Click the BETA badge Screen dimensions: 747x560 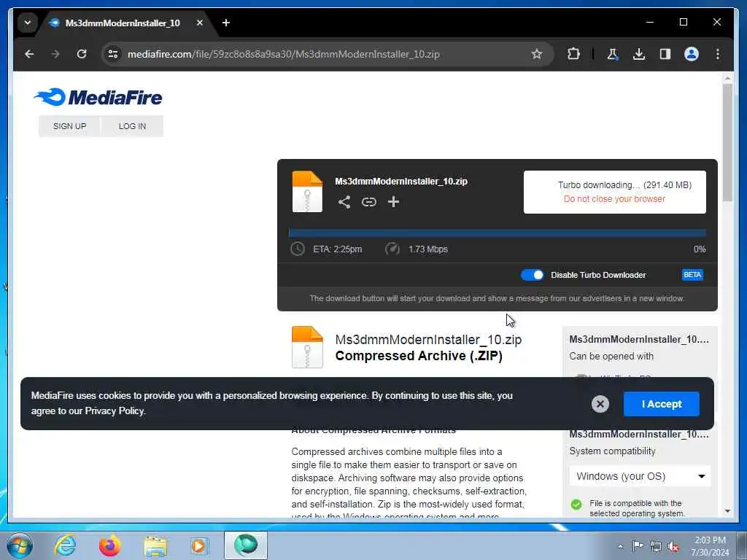coord(692,275)
